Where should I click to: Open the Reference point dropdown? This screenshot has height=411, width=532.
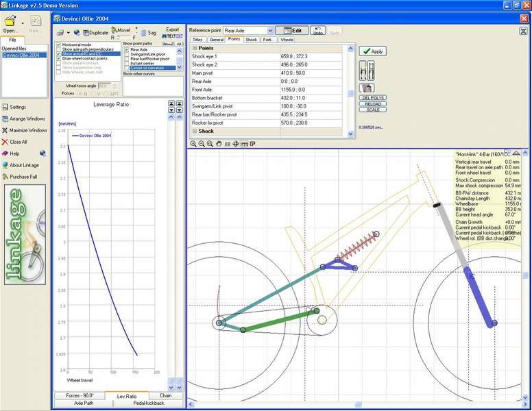click(269, 31)
